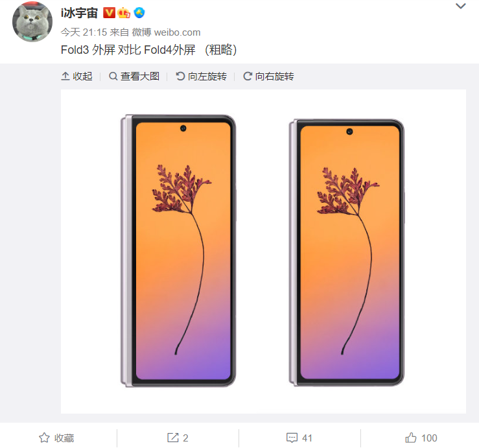Screen dimensions: 479x448
Task: Like the post with thumbs-up
Action: (x=421, y=438)
